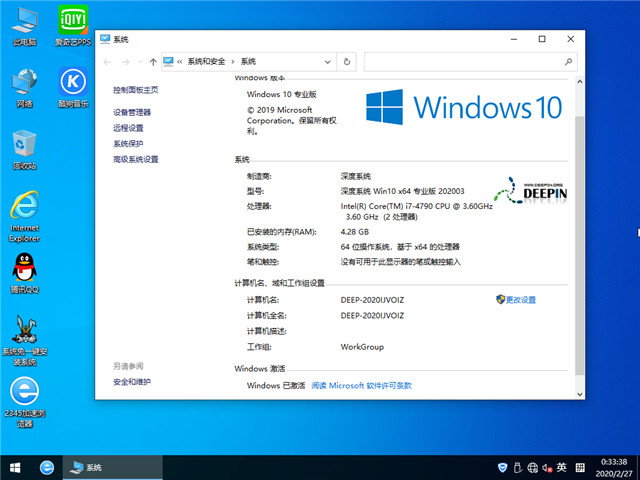Open the 系统兔一键安装系统 desktop icon
This screenshot has height=480, width=640.
pyautogui.click(x=24, y=340)
